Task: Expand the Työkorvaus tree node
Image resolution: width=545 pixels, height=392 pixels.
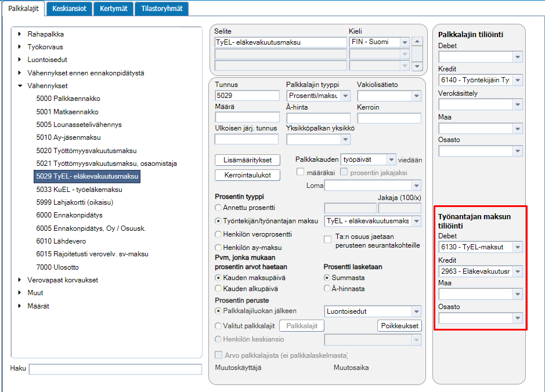Action: tap(20, 47)
